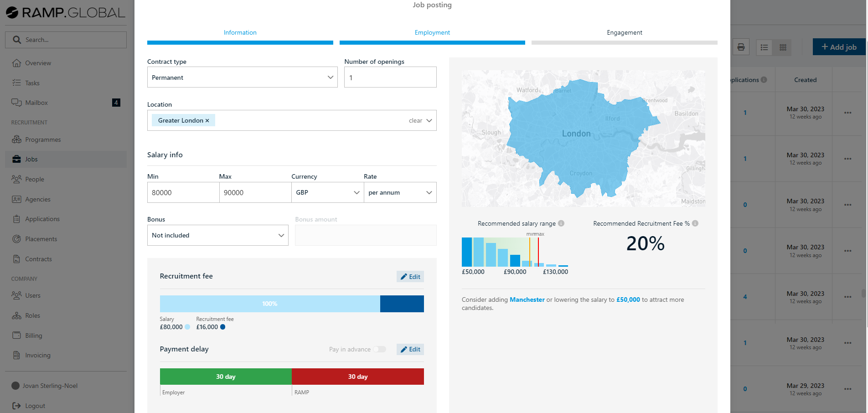Switch to grid view icon
The width and height of the screenshot is (868, 413).
(x=783, y=47)
